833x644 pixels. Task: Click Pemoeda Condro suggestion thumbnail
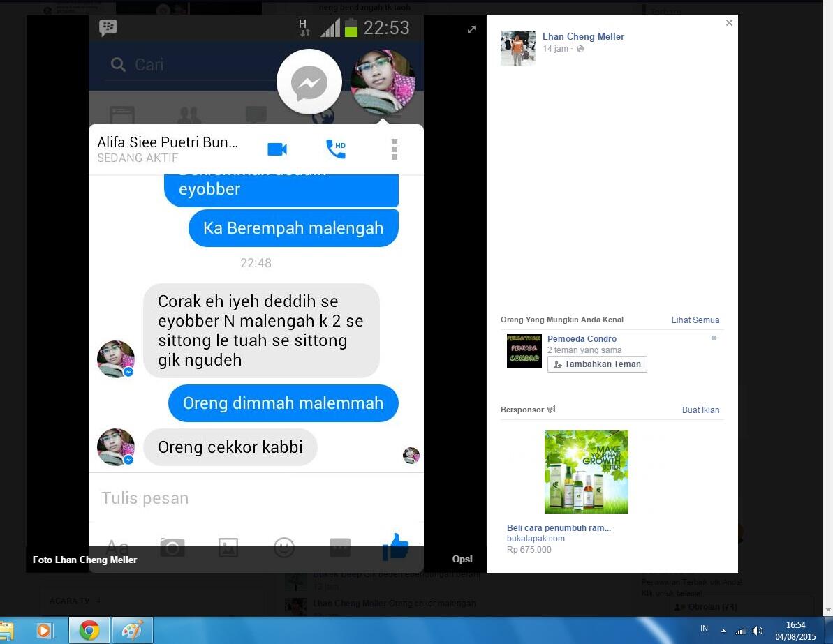coord(524,351)
